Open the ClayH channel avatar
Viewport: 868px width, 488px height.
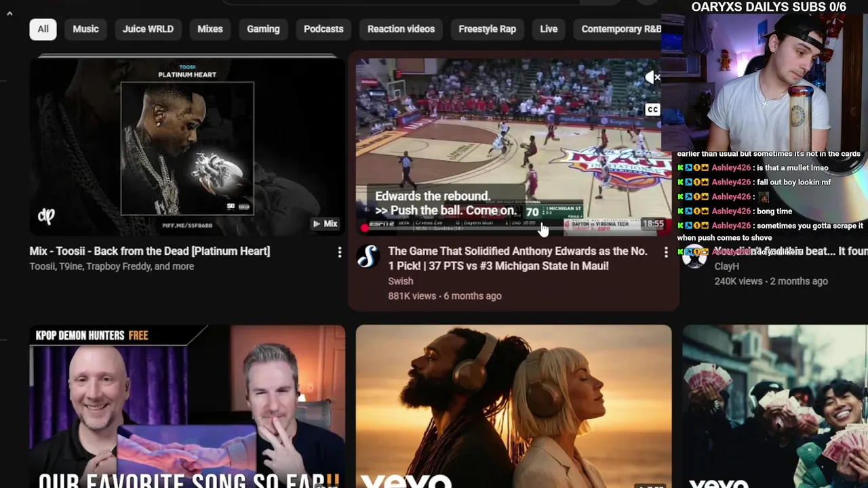[694, 257]
